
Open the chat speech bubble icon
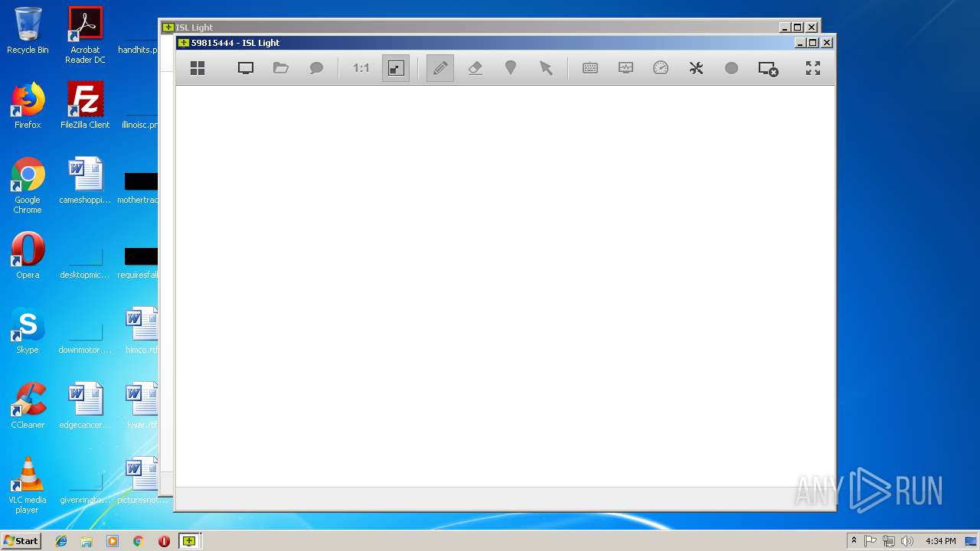[x=316, y=68]
